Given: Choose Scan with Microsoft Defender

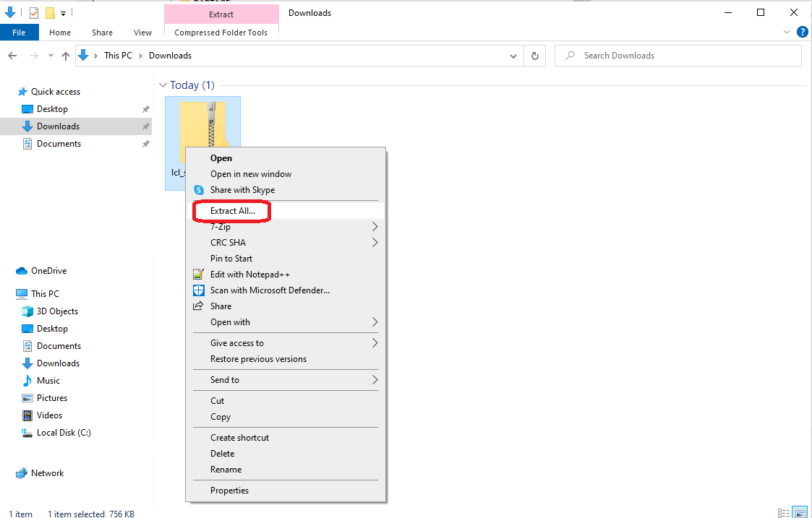Looking at the screenshot, I should 270,290.
